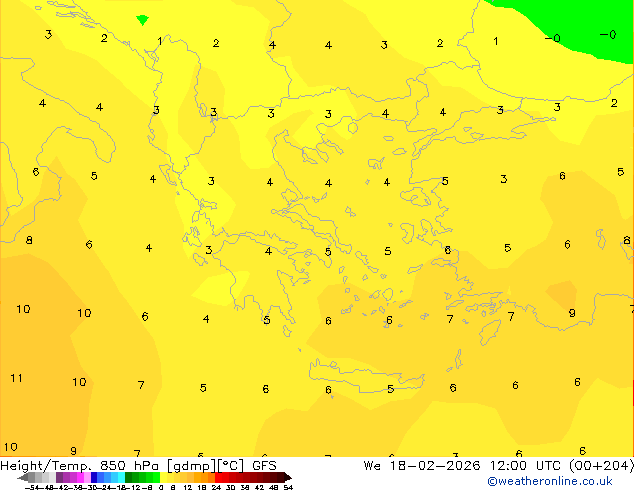The image size is (634, 490).
Task: Click the dark right arrow end of legend
Action: (288, 478)
